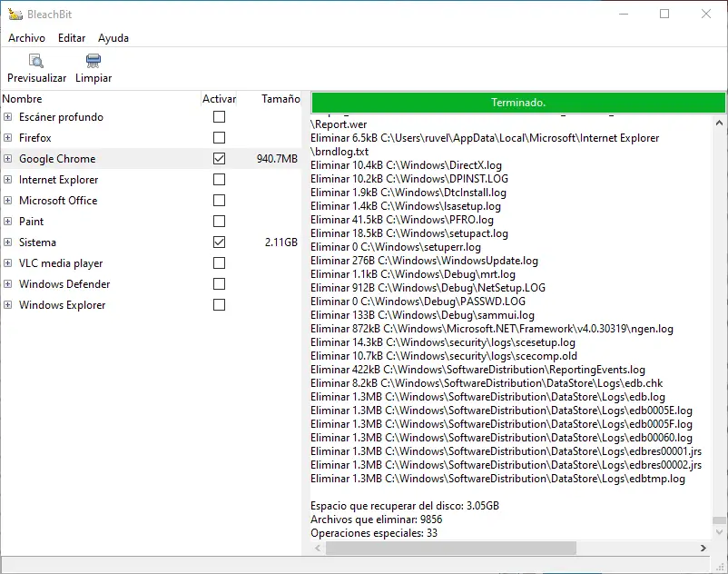Click the Activar column header

pyautogui.click(x=219, y=99)
